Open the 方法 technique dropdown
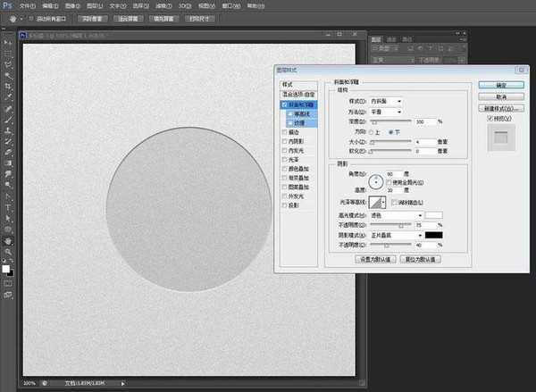 coord(387,111)
